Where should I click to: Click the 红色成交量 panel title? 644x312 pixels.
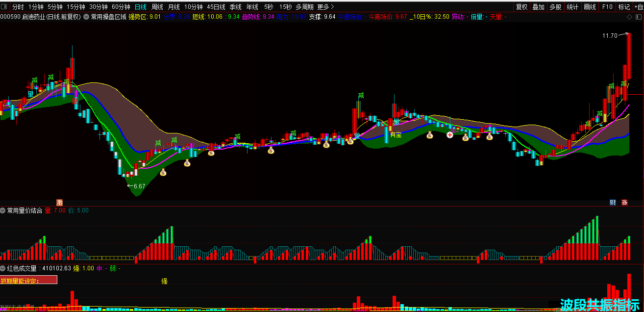(x=22, y=268)
